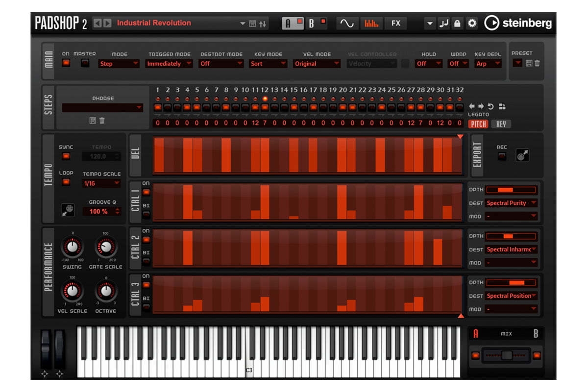The width and height of the screenshot is (588, 392).
Task: Click the Groove Q MIDI import icon
Action: tap(68, 210)
